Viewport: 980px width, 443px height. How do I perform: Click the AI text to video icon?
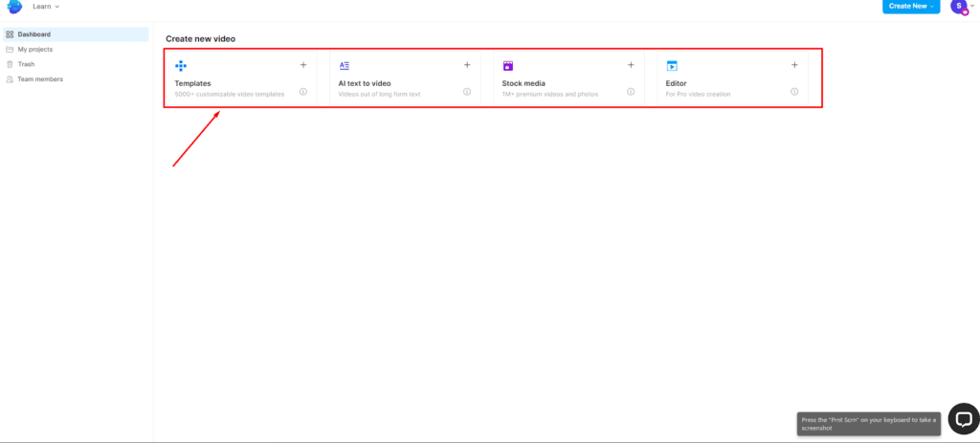click(x=345, y=66)
